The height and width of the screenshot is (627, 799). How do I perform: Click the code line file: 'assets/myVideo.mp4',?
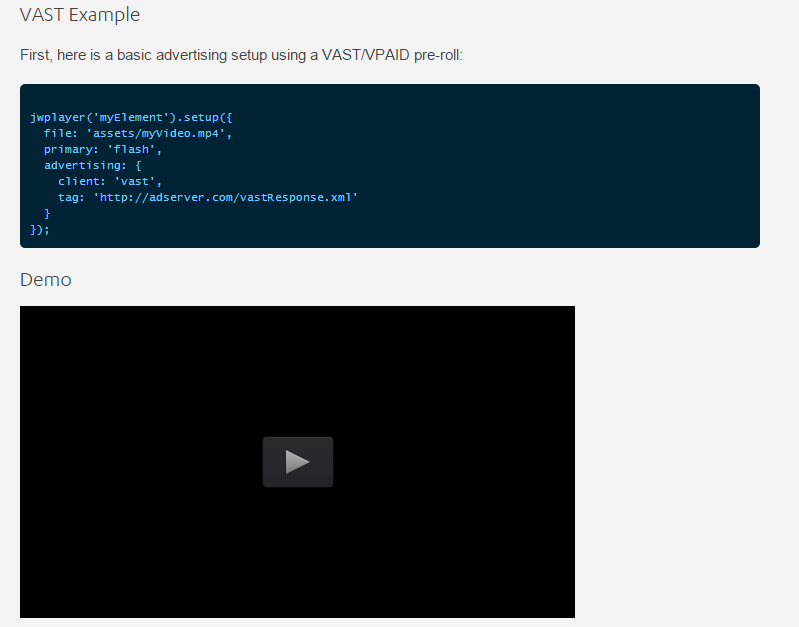(x=138, y=134)
